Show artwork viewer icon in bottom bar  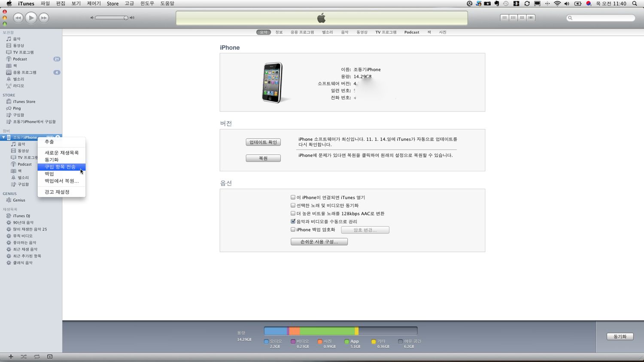coord(50,357)
